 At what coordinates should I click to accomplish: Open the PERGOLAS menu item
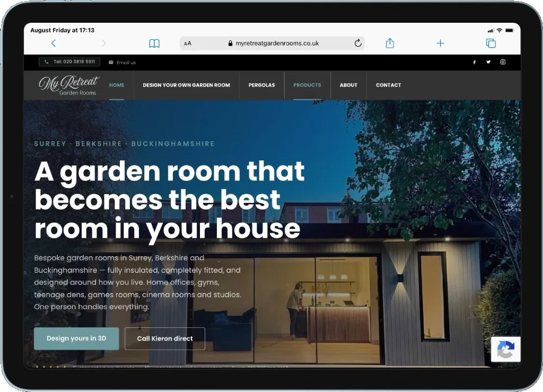(262, 85)
